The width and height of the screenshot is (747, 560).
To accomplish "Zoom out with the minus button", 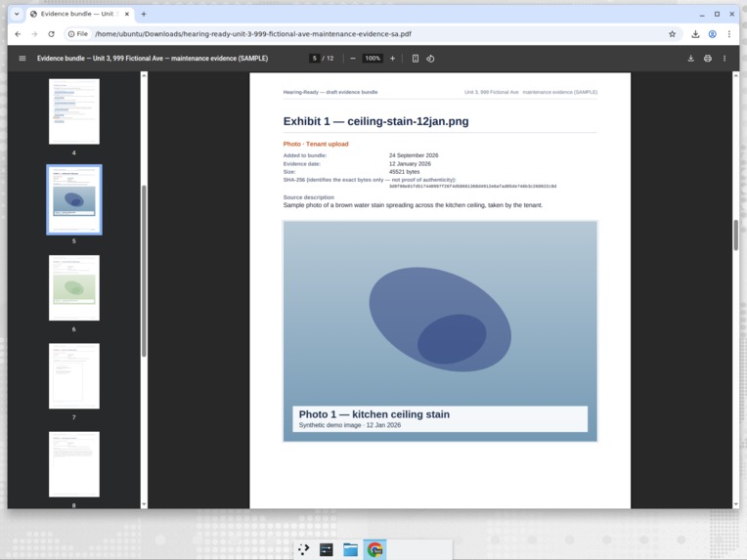I will pos(353,58).
